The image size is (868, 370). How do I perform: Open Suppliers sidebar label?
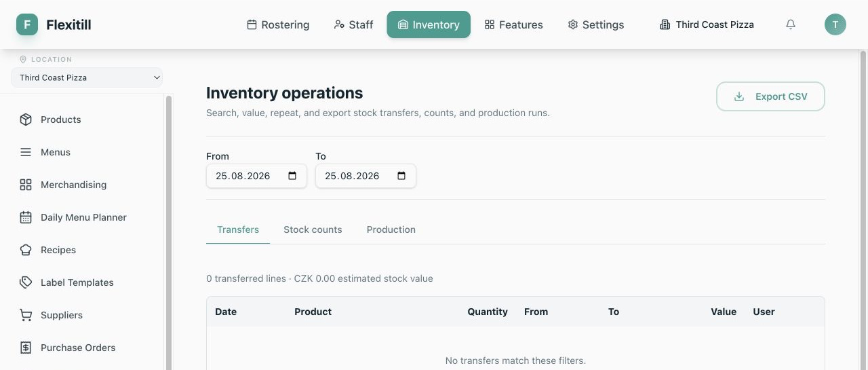(x=62, y=315)
